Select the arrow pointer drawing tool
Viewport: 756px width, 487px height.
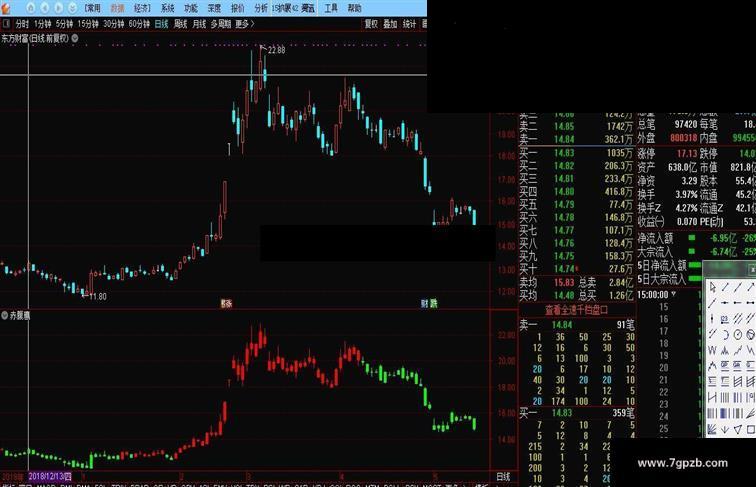713,287
